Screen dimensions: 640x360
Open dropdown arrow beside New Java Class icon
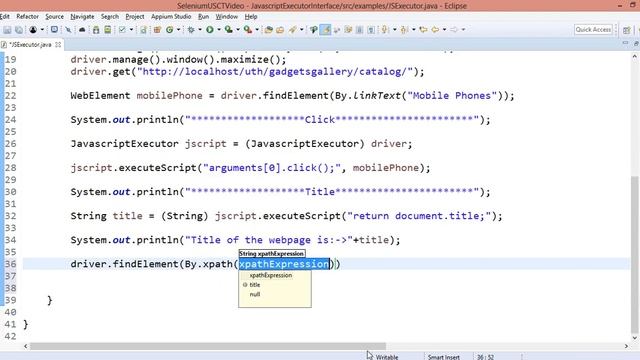coord(178,30)
